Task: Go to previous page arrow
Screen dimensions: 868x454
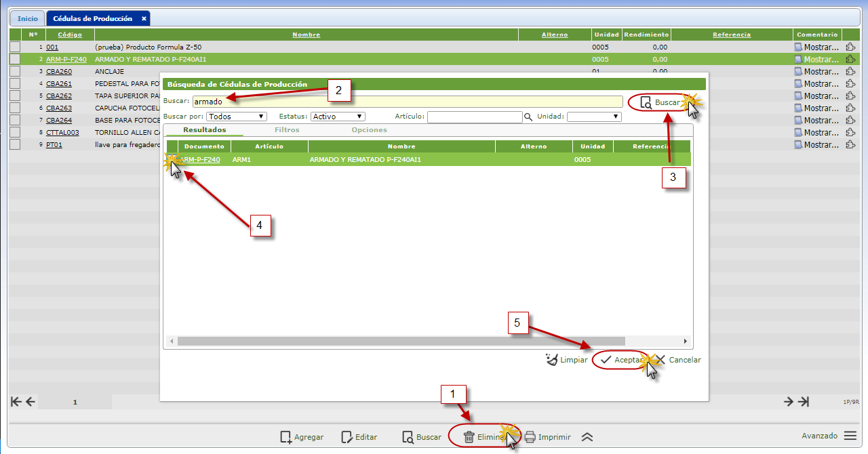Action: 30,402
